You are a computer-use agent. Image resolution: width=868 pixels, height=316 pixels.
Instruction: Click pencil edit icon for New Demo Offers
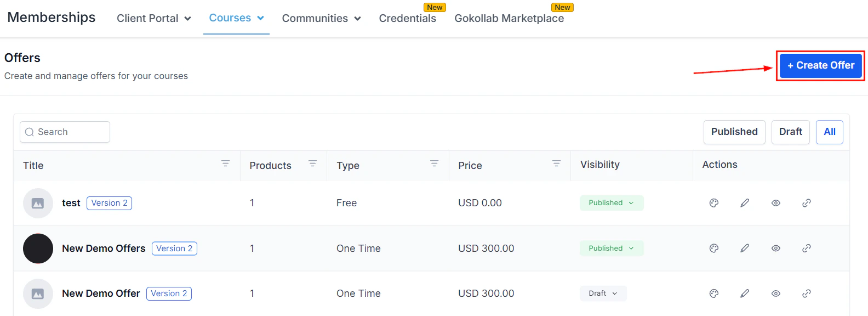click(745, 249)
